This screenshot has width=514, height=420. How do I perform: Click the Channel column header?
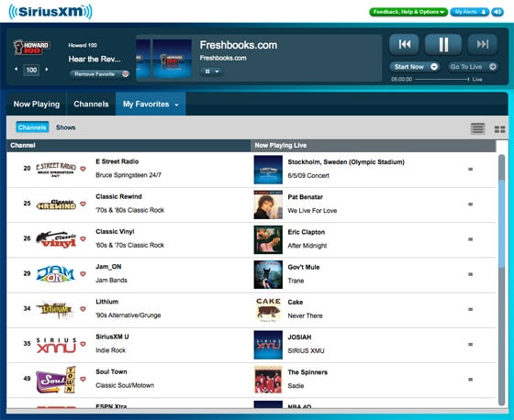tap(128, 146)
